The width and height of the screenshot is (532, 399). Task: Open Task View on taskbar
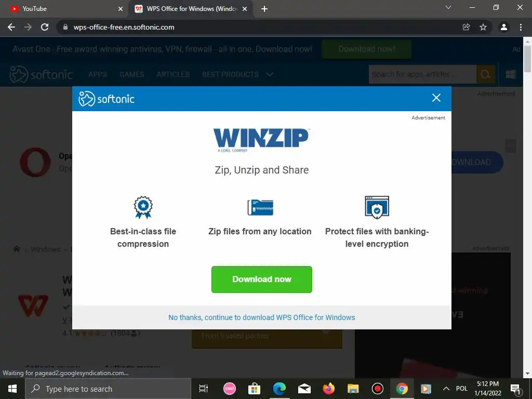pyautogui.click(x=204, y=389)
